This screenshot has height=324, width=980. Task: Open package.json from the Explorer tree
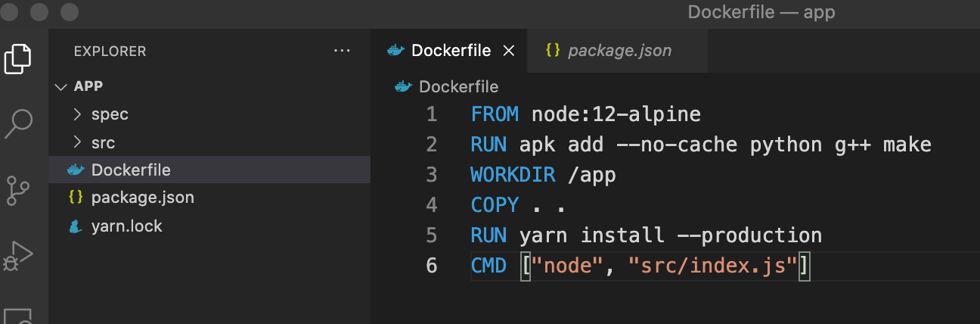pos(209,198)
